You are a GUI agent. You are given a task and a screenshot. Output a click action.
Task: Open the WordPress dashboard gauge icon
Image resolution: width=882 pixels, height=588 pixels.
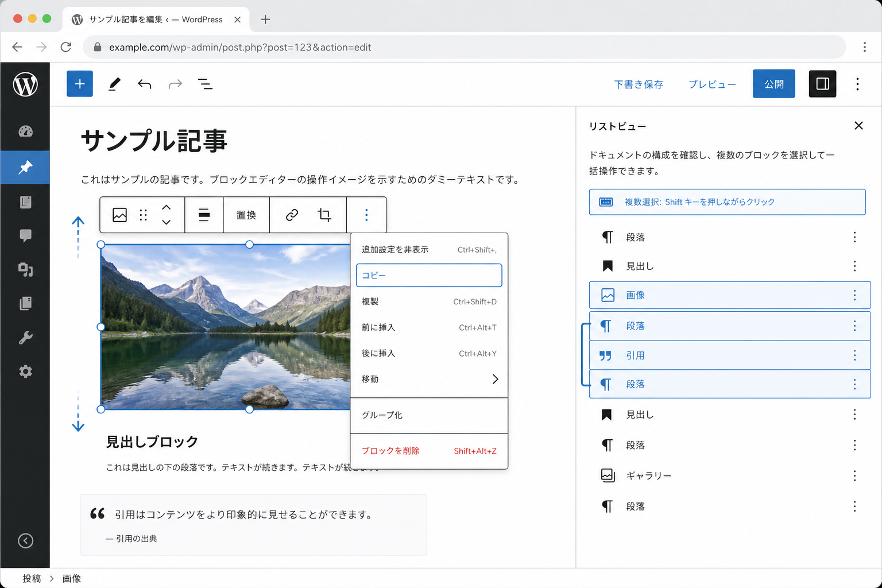click(x=25, y=131)
